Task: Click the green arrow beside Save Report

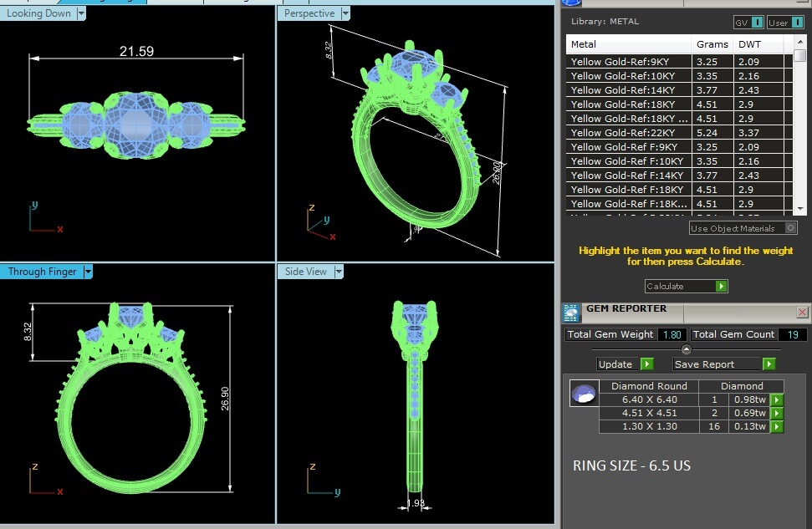Action: pyautogui.click(x=769, y=364)
